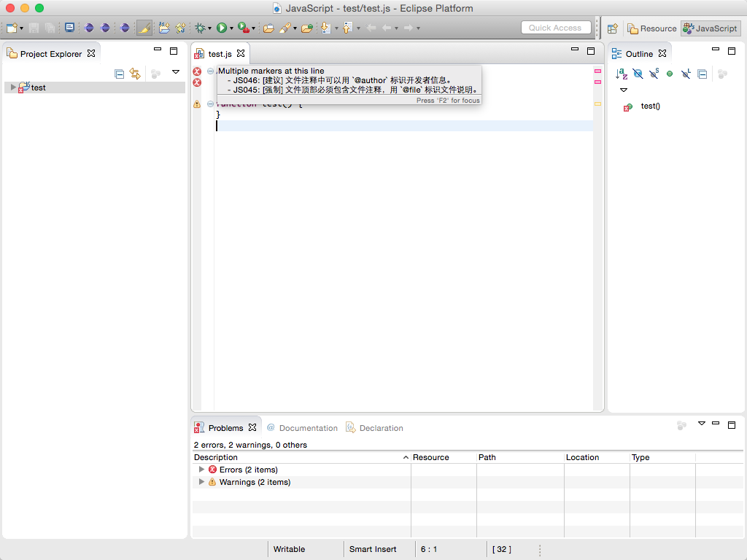Switch to the Resource perspective

coord(651,28)
